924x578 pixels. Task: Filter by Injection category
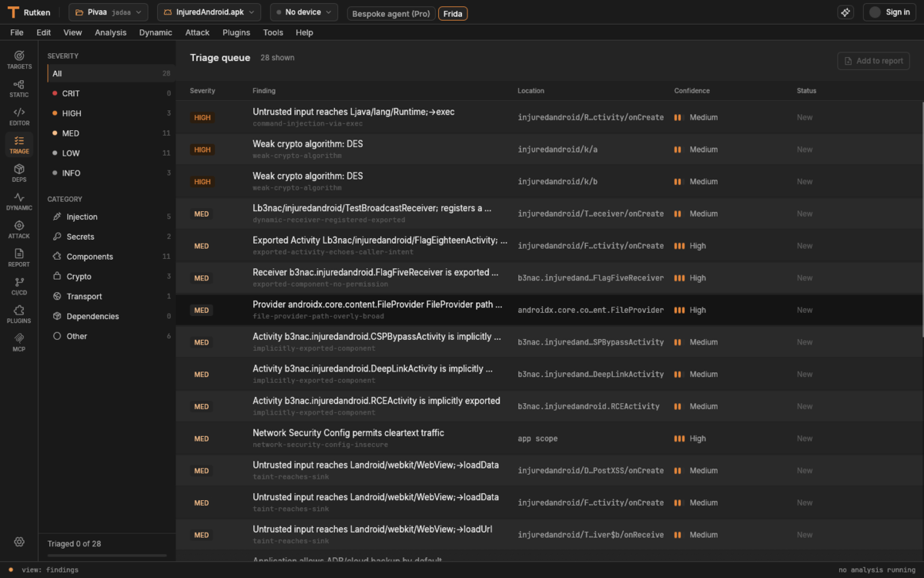point(111,217)
